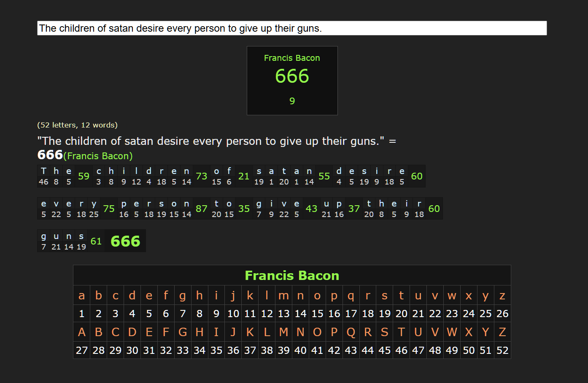Click the word total 37 beside "up"

coord(354,209)
